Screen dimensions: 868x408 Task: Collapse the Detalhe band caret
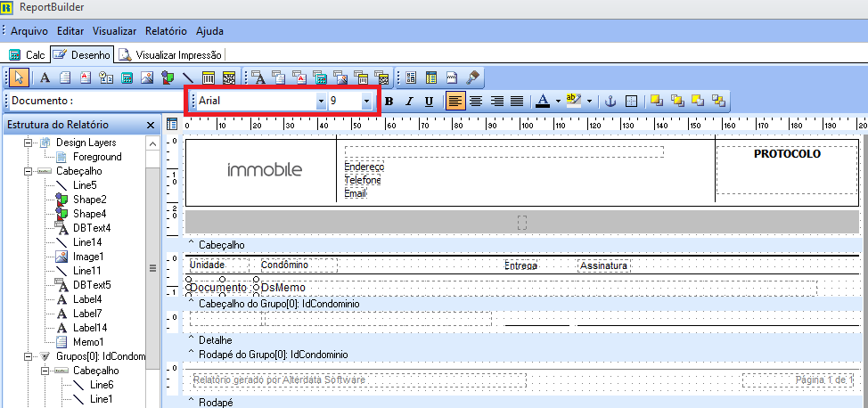[192, 339]
